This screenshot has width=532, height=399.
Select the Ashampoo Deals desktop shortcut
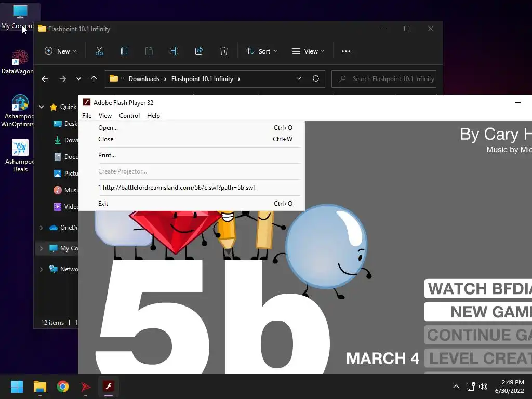coord(20,156)
